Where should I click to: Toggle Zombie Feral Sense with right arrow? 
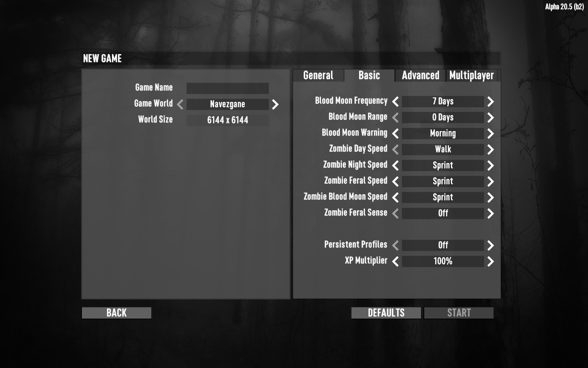click(x=491, y=213)
